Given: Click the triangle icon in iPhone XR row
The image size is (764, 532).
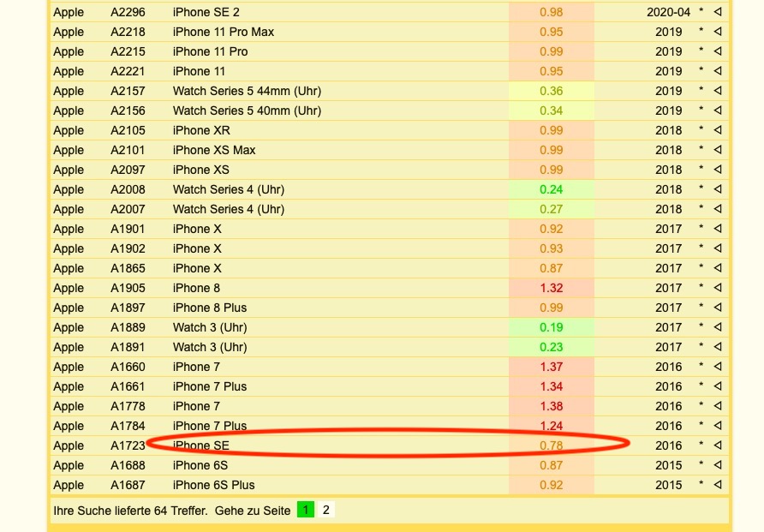Looking at the screenshot, I should [718, 130].
